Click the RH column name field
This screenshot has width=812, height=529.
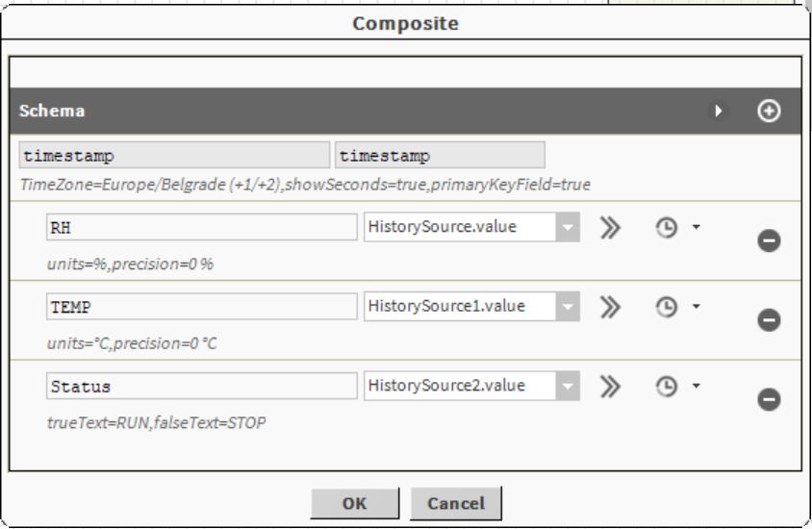[201, 228]
